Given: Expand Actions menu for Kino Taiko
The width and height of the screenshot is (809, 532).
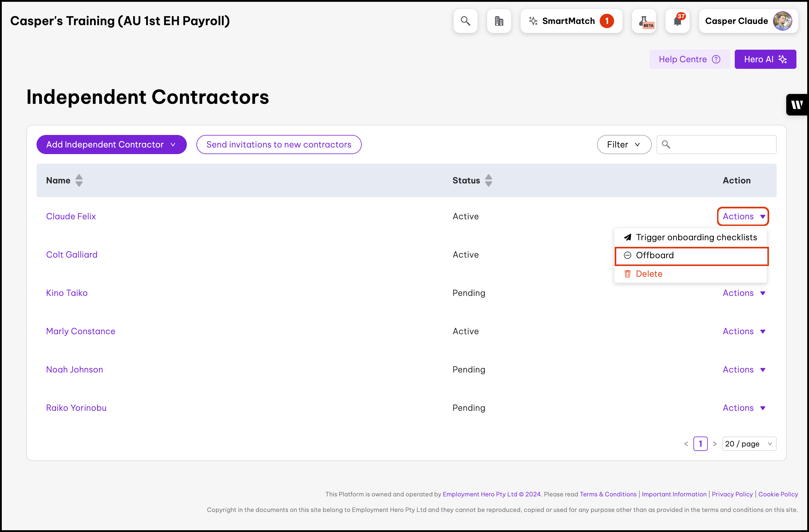Looking at the screenshot, I should click(744, 293).
